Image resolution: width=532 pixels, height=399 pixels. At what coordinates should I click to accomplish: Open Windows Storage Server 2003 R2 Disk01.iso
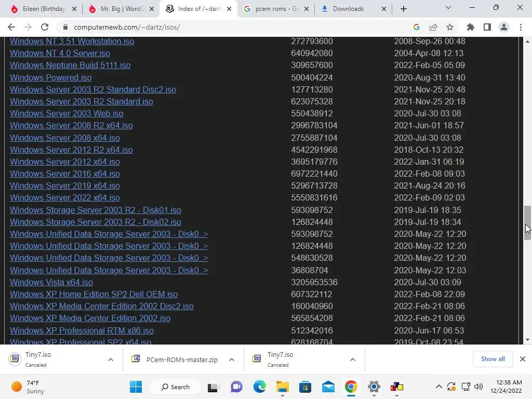[x=96, y=210]
